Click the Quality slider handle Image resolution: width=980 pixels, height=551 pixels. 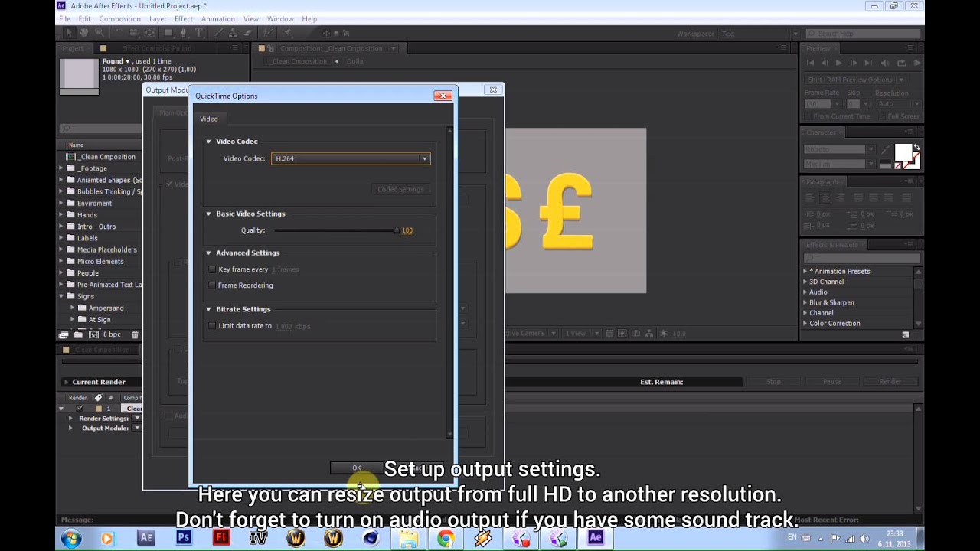(x=396, y=230)
